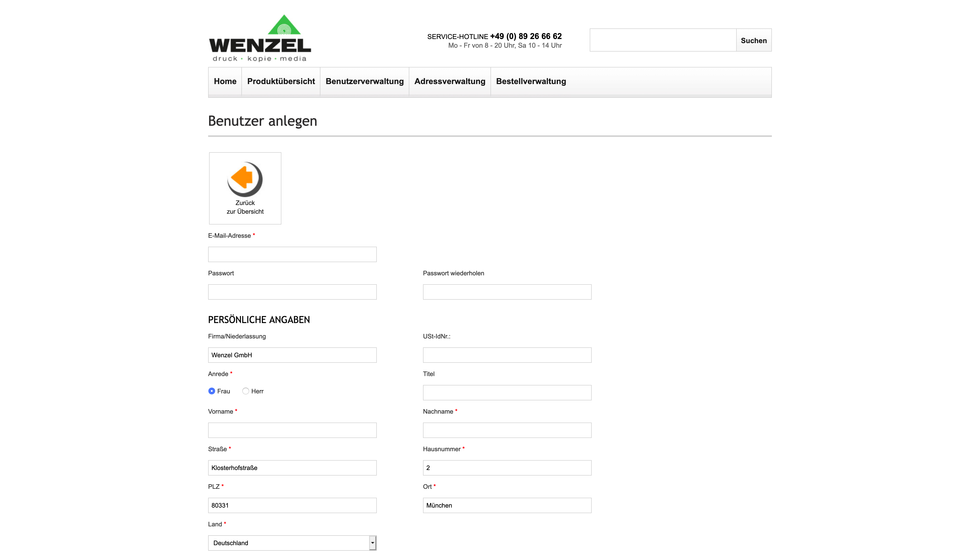Image resolution: width=980 pixels, height=556 pixels.
Task: Select the Herr radio button
Action: [x=246, y=391]
